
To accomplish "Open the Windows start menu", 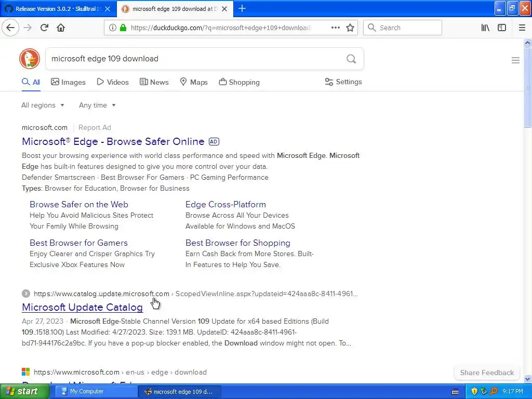I will [24, 392].
